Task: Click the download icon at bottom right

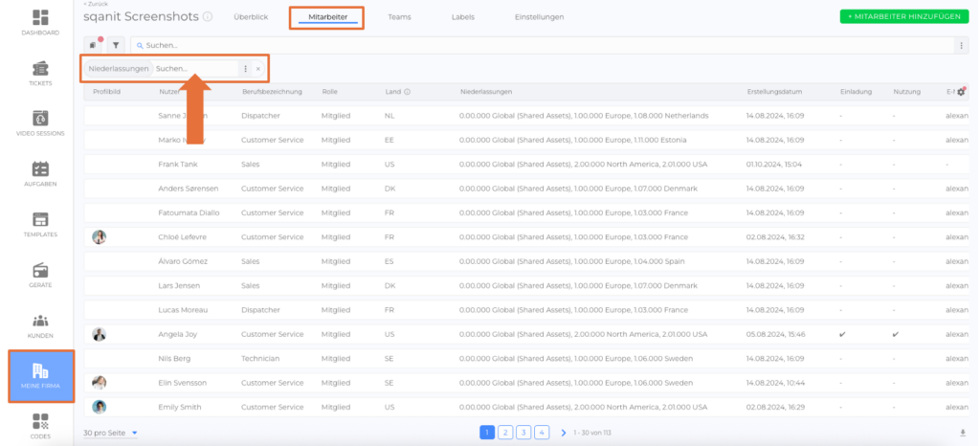Action: [962, 433]
